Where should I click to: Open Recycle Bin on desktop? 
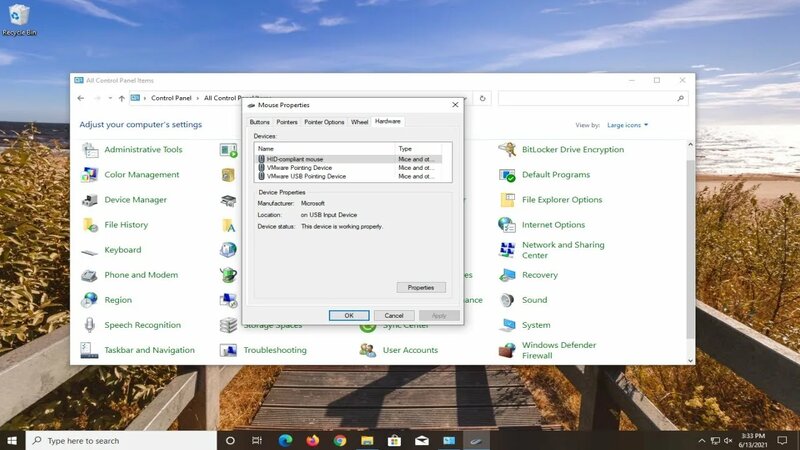pyautogui.click(x=19, y=19)
